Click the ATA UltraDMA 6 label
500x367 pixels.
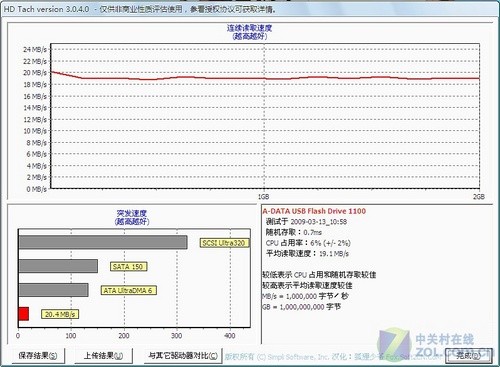coord(128,290)
